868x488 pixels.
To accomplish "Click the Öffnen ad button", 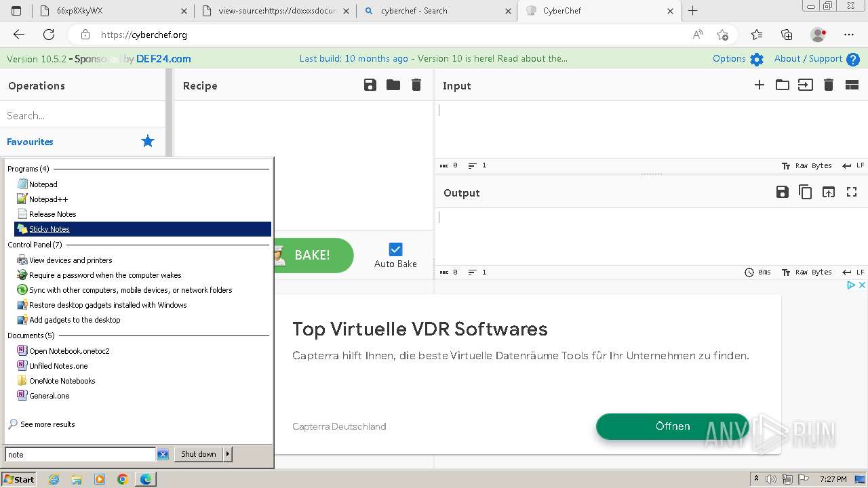I will (673, 426).
